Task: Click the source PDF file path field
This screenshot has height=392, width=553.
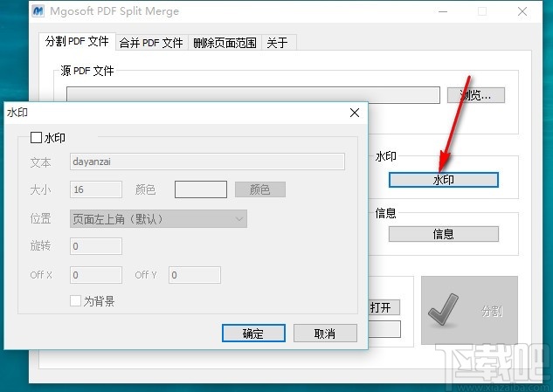Action: (x=253, y=94)
